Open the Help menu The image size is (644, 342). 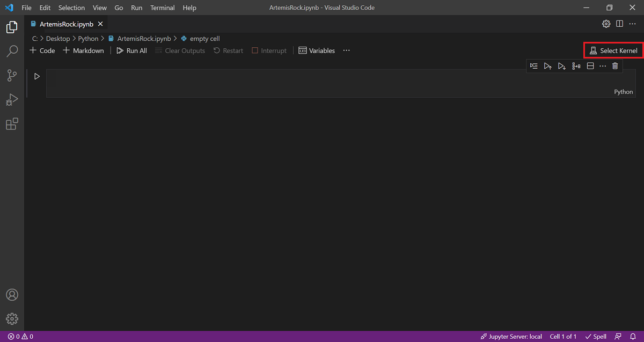pos(189,8)
